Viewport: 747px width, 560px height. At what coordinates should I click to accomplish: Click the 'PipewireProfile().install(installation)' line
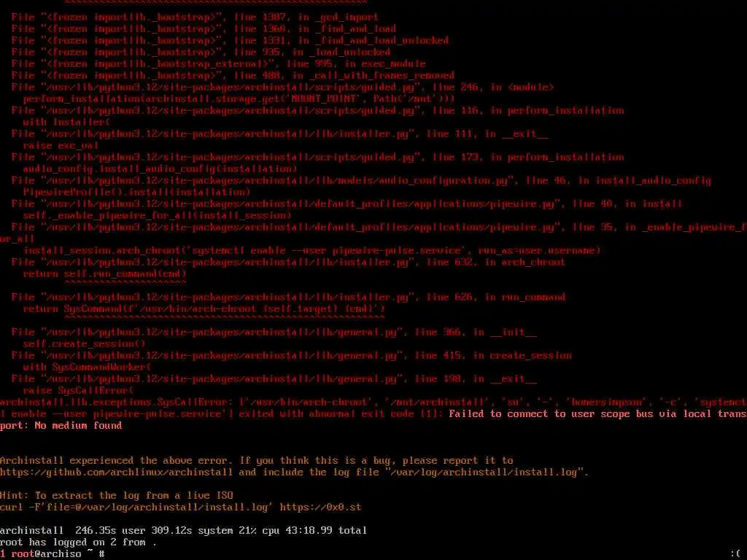[136, 192]
